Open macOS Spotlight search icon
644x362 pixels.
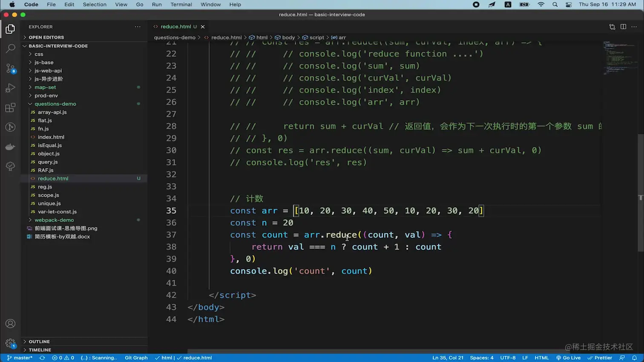point(555,4)
